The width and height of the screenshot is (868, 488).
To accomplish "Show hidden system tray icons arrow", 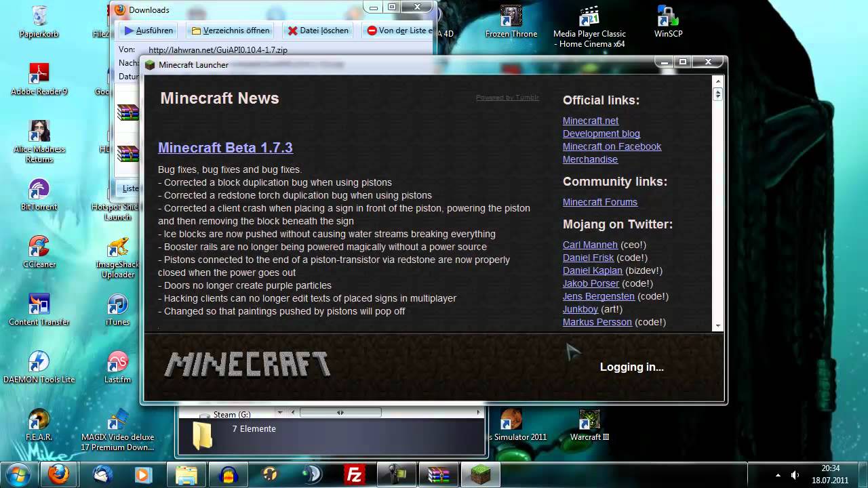I will 778,474.
